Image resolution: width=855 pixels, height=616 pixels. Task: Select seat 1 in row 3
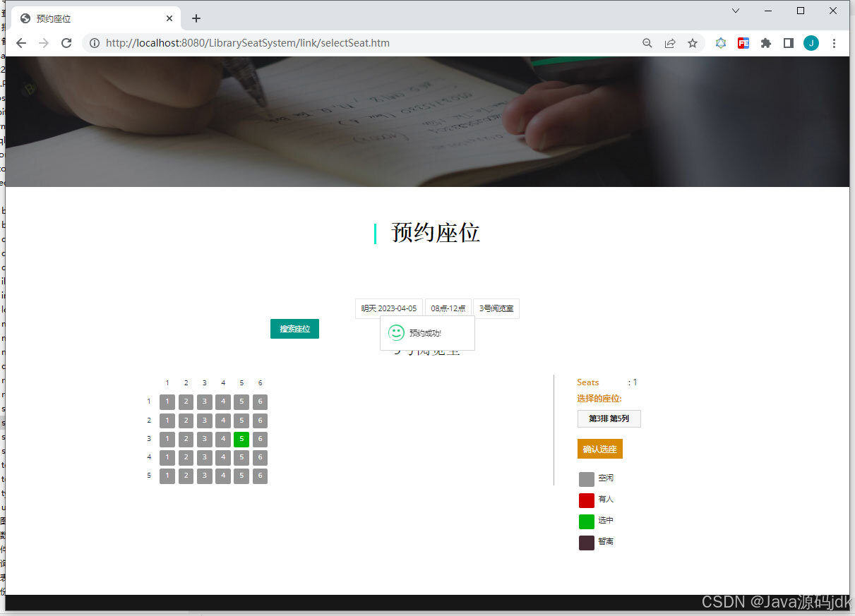pos(167,439)
